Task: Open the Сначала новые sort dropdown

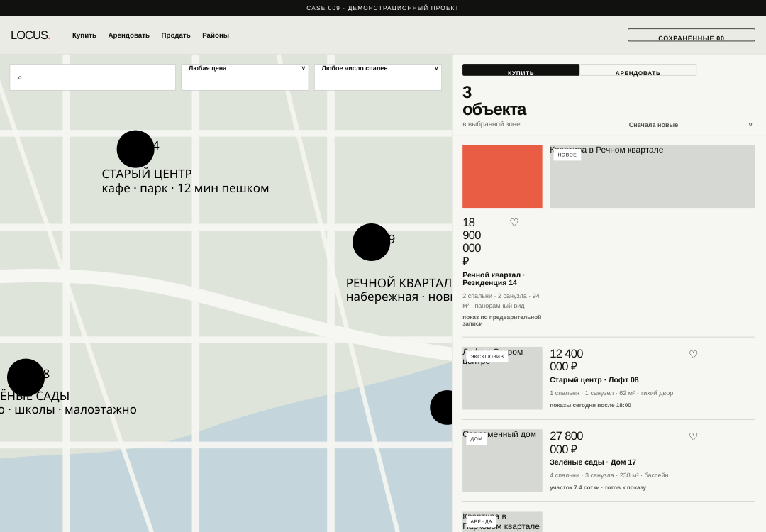Action: click(690, 125)
